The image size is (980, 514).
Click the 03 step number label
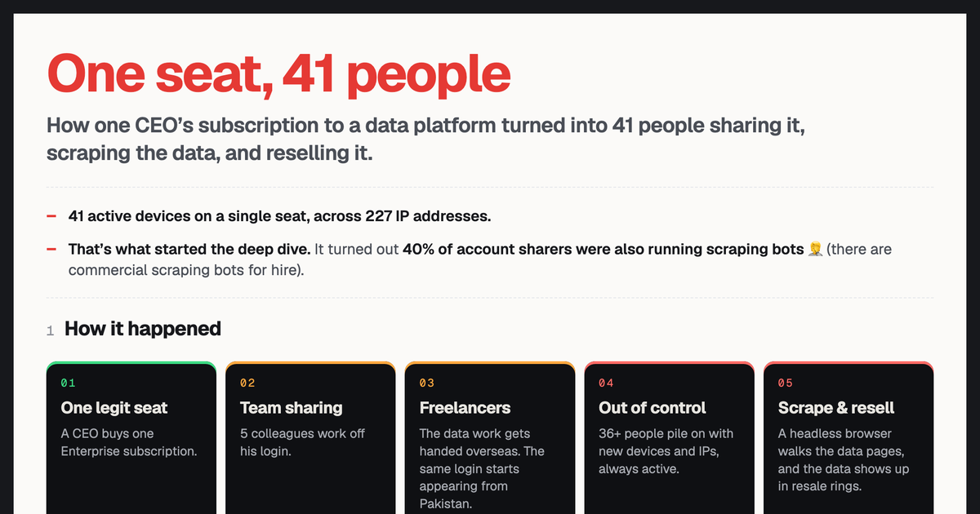[427, 383]
